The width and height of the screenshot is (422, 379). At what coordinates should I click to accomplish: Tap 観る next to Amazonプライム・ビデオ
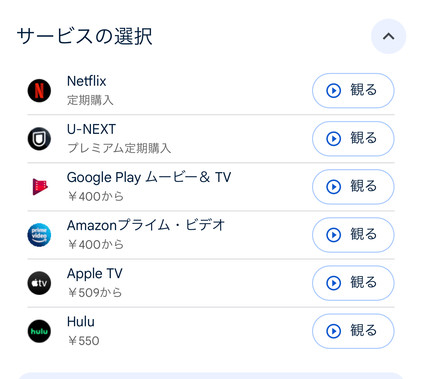coord(353,235)
